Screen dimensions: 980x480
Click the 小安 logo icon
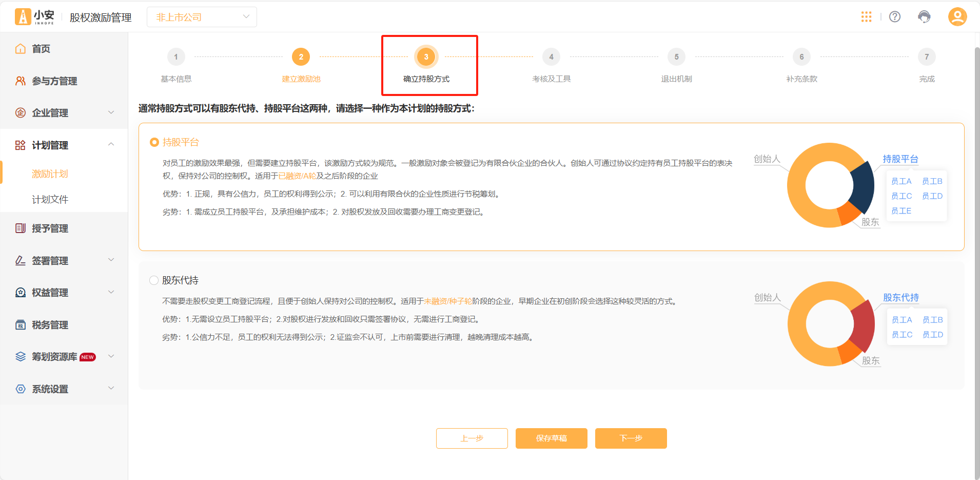(x=34, y=17)
